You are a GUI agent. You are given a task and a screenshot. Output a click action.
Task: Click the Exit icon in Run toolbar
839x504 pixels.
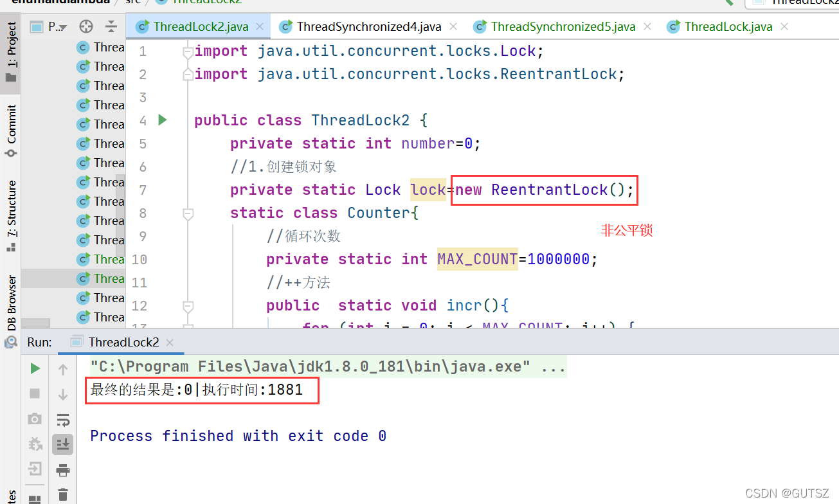point(35,469)
